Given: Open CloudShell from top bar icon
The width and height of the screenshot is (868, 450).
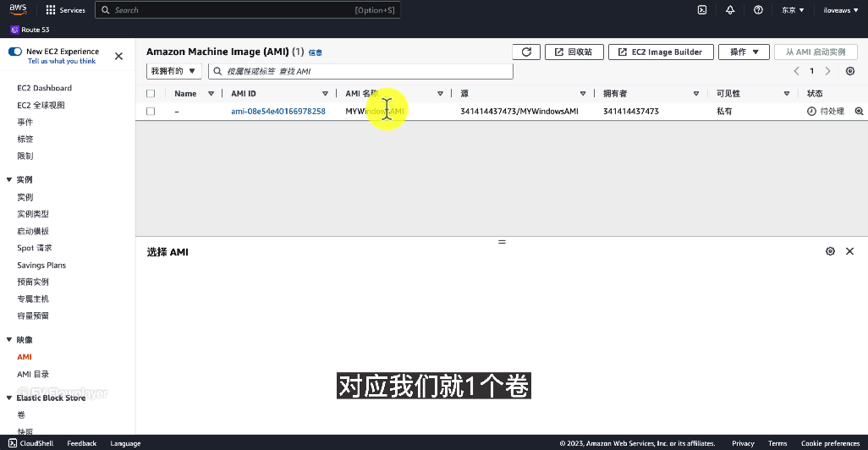Looking at the screenshot, I should tap(702, 10).
